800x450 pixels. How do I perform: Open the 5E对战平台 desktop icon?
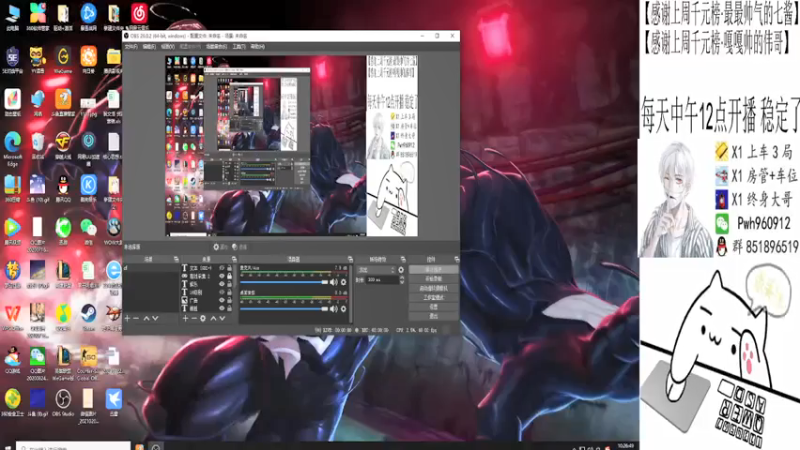(12, 59)
